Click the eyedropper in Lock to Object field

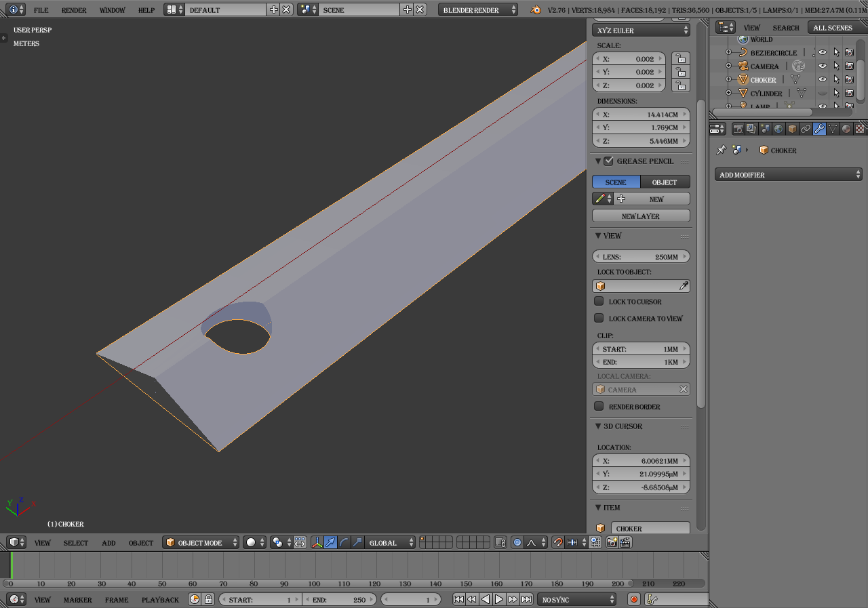[684, 286]
